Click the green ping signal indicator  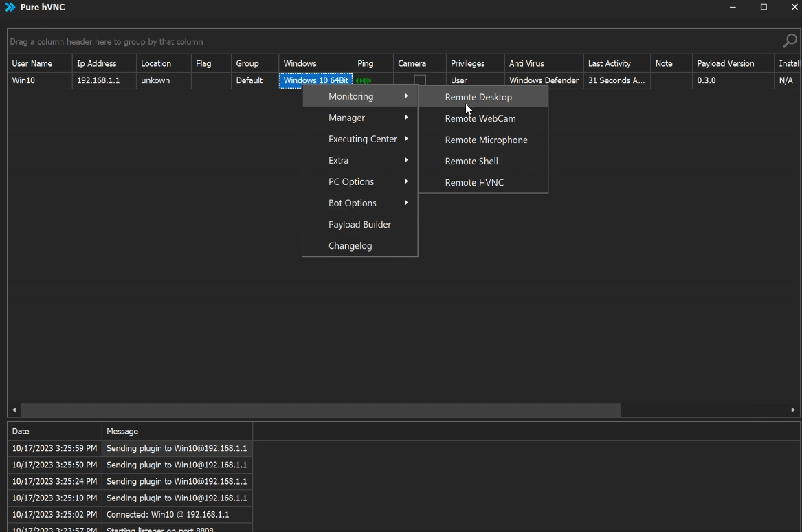tap(364, 80)
